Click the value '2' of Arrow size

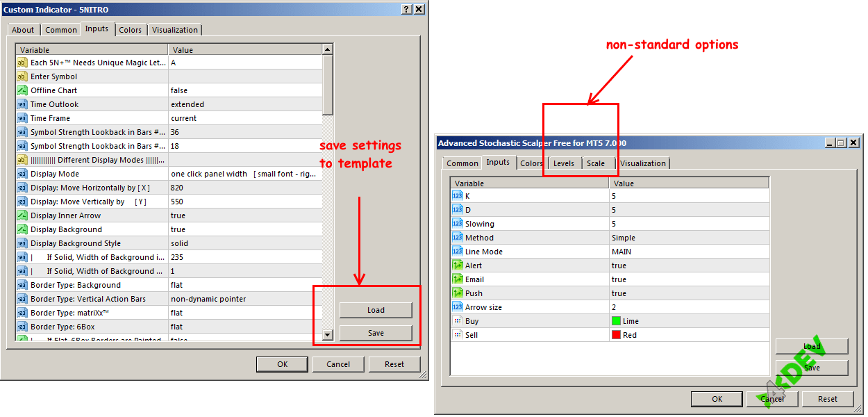(614, 307)
